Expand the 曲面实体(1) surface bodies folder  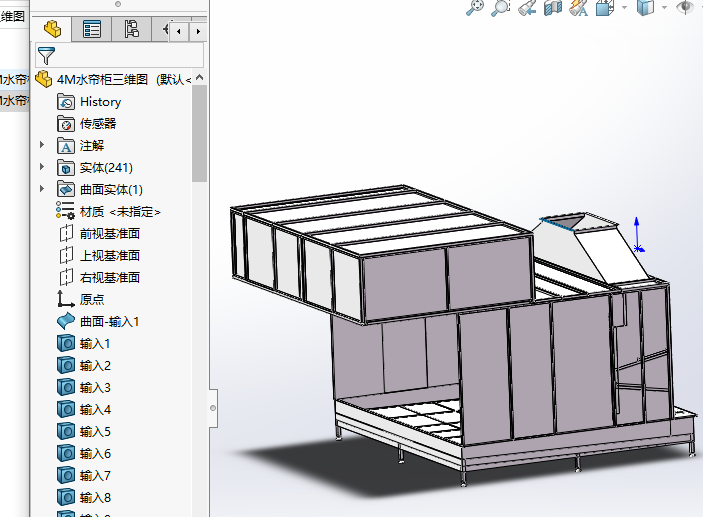tap(42, 189)
